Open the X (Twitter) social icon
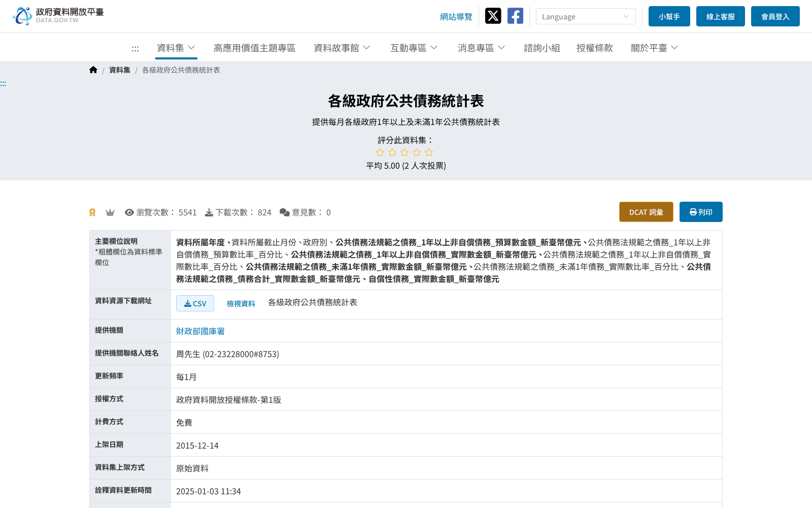812x508 pixels. (x=493, y=16)
